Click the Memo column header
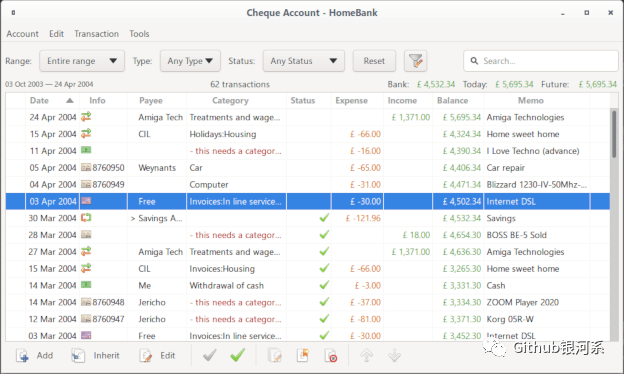 pos(536,101)
